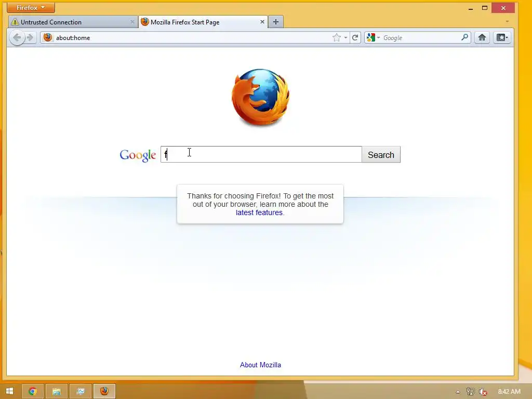This screenshot has height=399, width=532.
Task: Maximize the Firefox window
Action: tap(485, 8)
